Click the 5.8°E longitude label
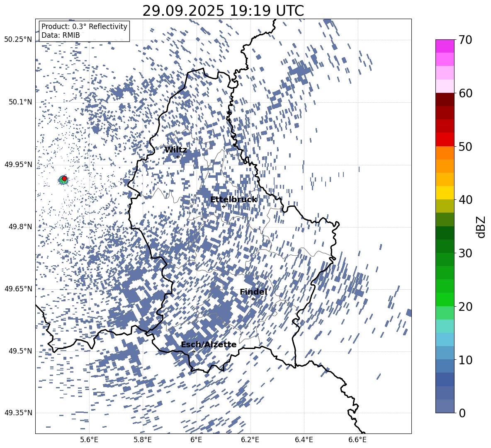 [x=143, y=440]
